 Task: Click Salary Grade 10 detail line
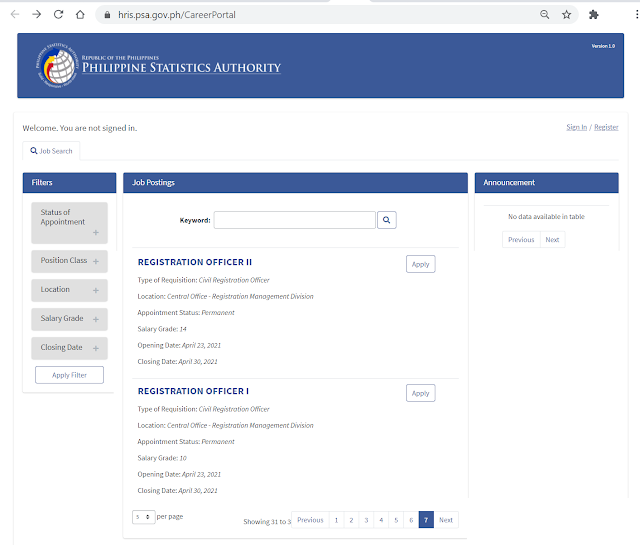(162, 458)
